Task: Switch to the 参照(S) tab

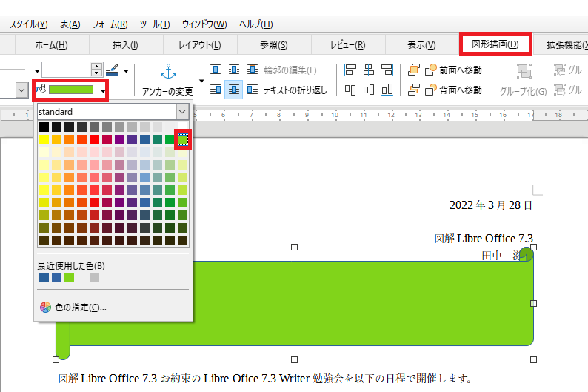Action: 274,45
